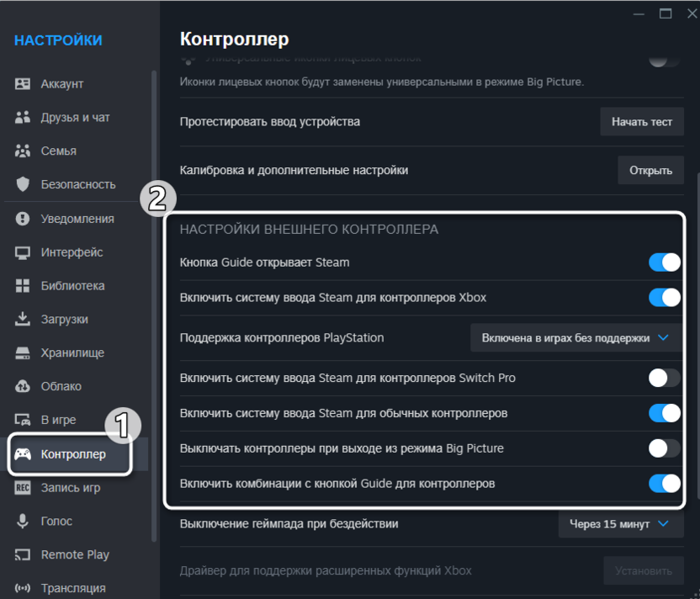
Task: Toggle Steam input for Xbox controllers
Action: click(664, 297)
